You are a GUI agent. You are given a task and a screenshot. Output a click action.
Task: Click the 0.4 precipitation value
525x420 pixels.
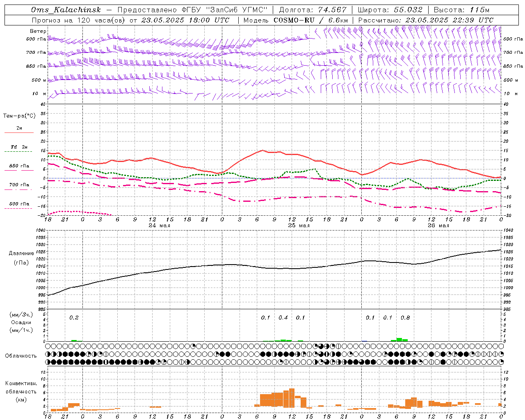[283, 317]
